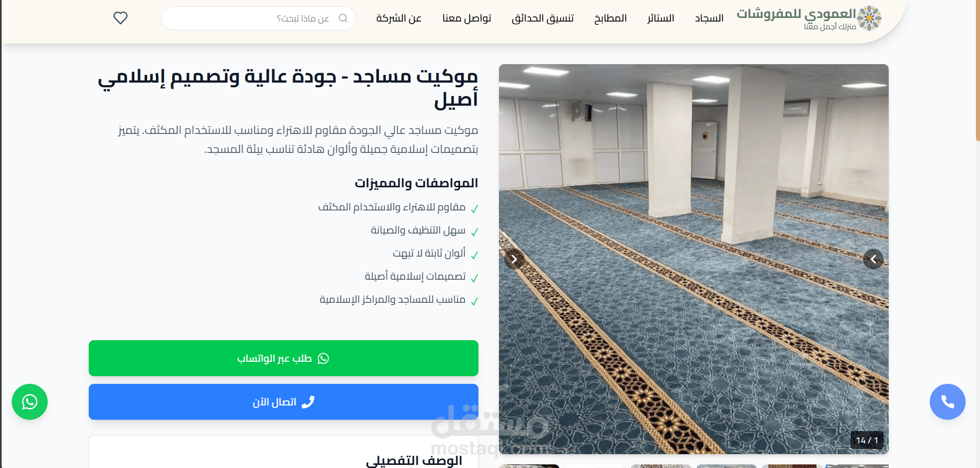This screenshot has height=468, width=980.
Task: Visit the عن الشركة page
Action: tap(398, 18)
